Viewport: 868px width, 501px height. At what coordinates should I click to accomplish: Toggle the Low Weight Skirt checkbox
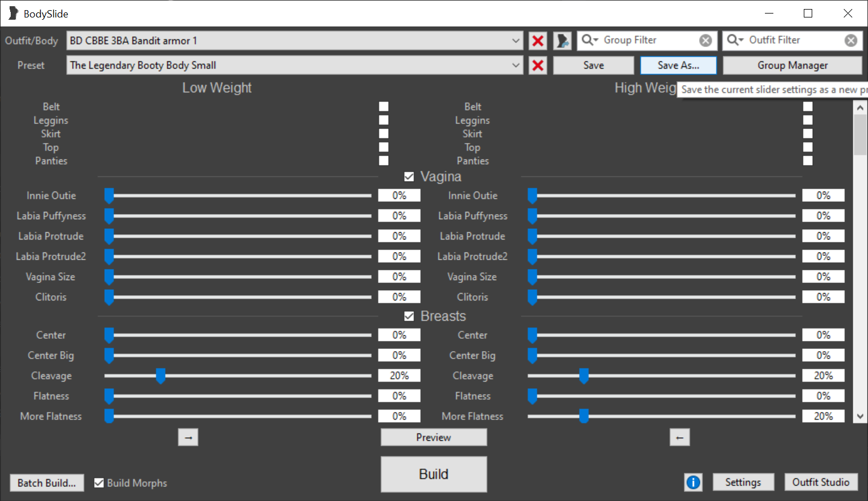[384, 134]
